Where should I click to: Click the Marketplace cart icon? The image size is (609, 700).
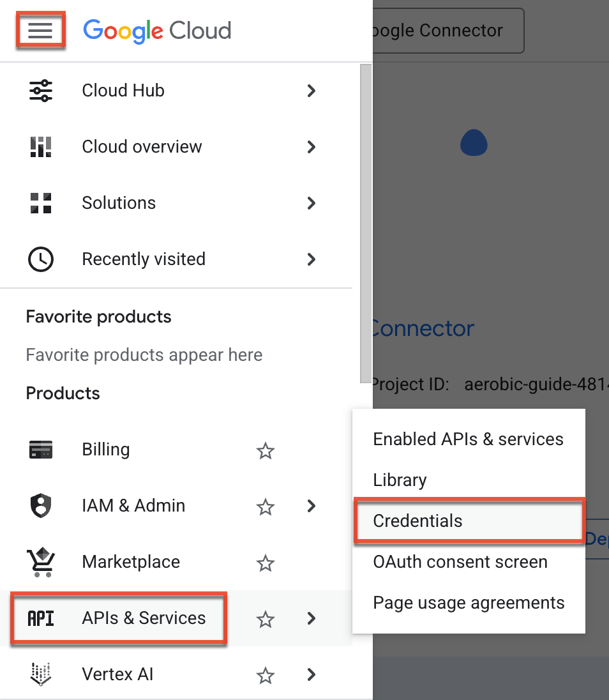pyautogui.click(x=41, y=562)
